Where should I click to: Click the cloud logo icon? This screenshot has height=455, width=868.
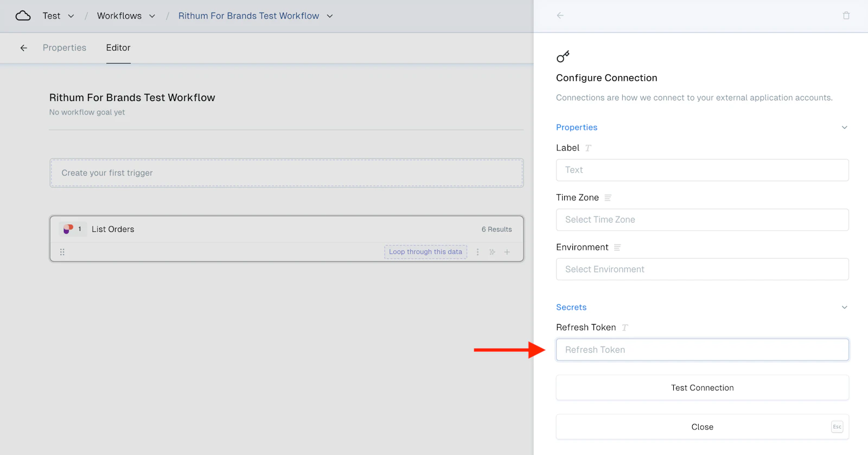(23, 16)
